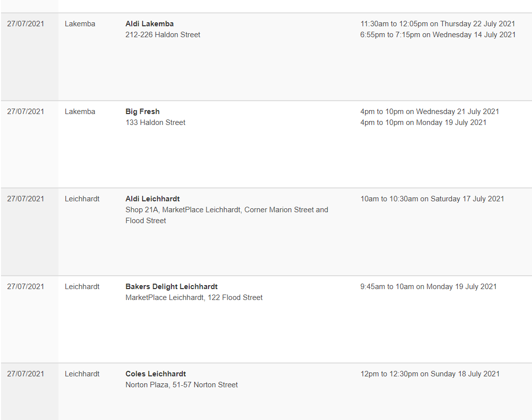532x420 pixels.
Task: Select the 212-226 Haldon Street address
Action: tap(163, 35)
